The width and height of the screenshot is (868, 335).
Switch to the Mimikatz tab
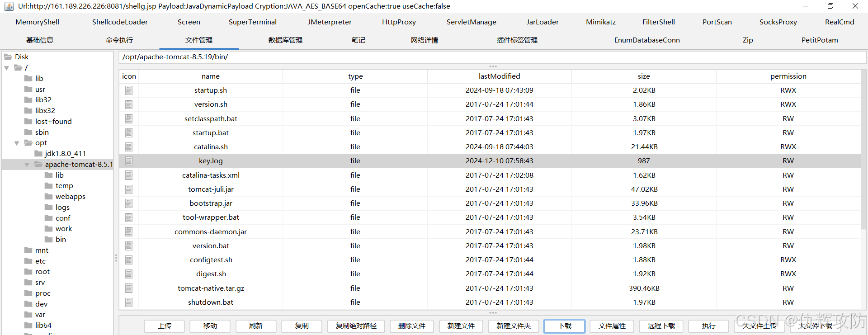point(601,22)
